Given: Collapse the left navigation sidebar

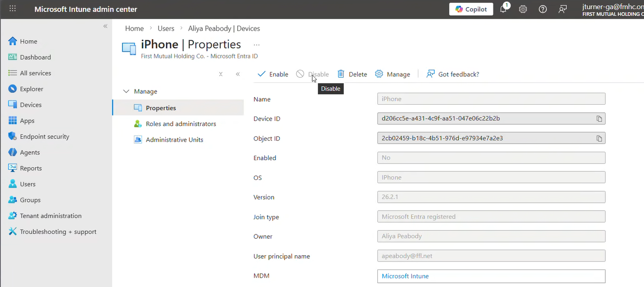Looking at the screenshot, I should [x=106, y=26].
